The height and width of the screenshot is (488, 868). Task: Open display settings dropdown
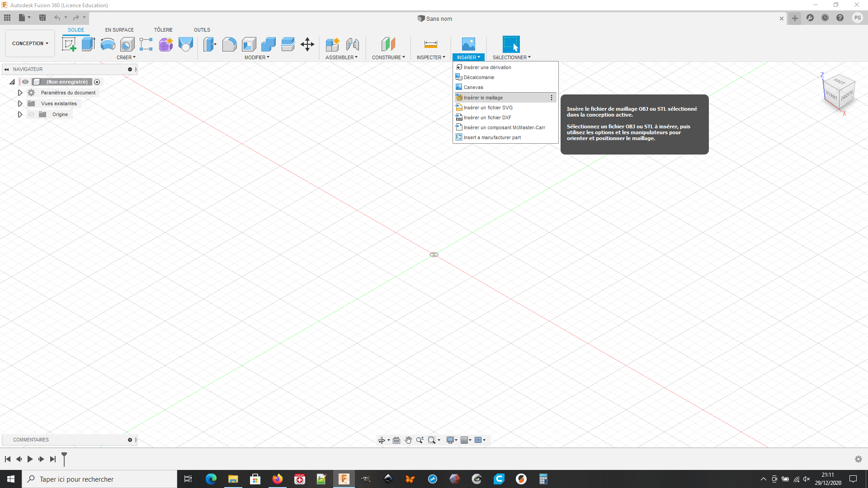click(452, 440)
